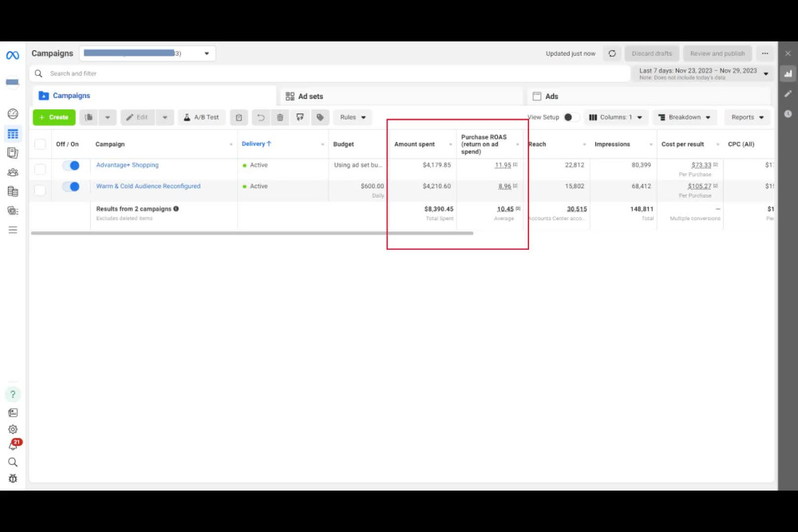The height and width of the screenshot is (532, 798).
Task: Open the charts icon in right rail
Action: point(788,73)
